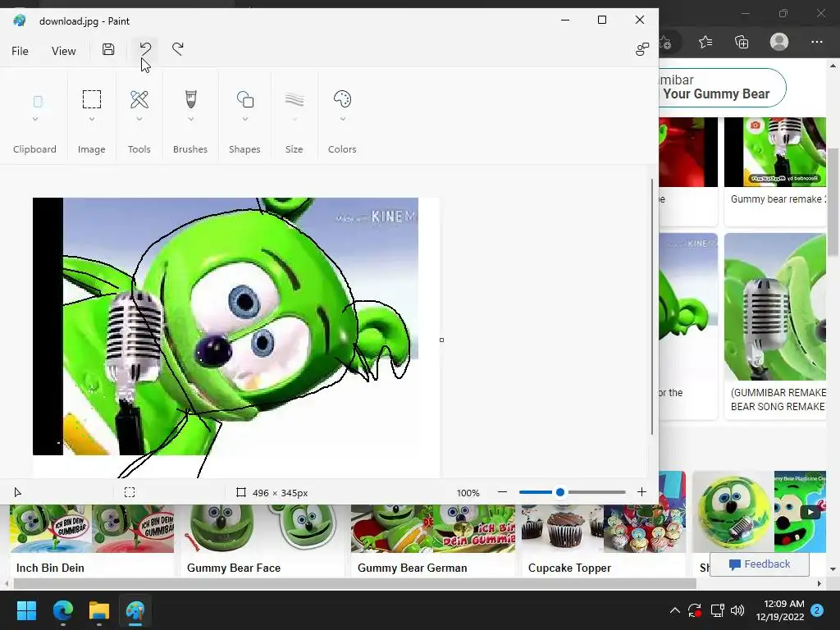Open the Size line thickness icon
Screen dimensions: 840x630
pos(294,99)
